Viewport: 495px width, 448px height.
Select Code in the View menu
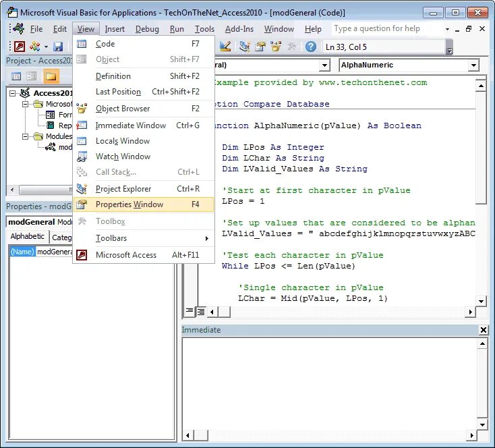click(x=144, y=44)
